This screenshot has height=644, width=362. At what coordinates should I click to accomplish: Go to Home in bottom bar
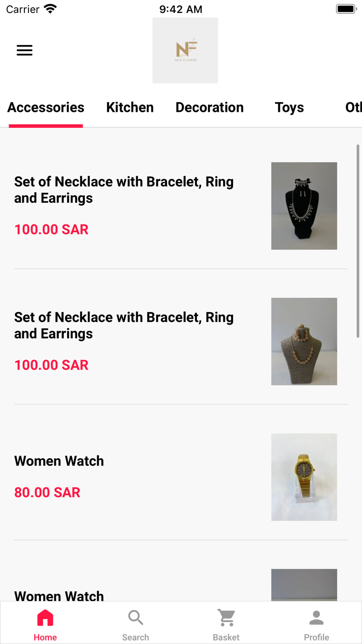45,625
